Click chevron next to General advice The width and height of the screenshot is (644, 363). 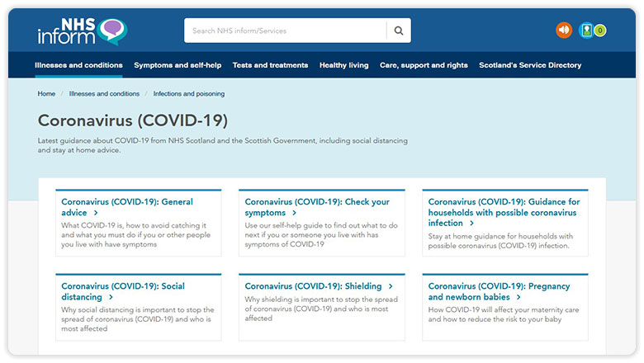tap(96, 213)
